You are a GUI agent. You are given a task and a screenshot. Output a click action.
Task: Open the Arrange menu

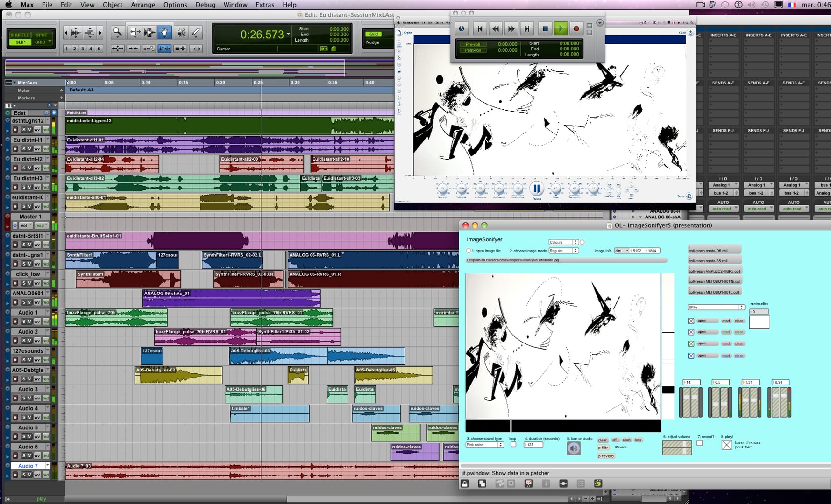tap(142, 5)
